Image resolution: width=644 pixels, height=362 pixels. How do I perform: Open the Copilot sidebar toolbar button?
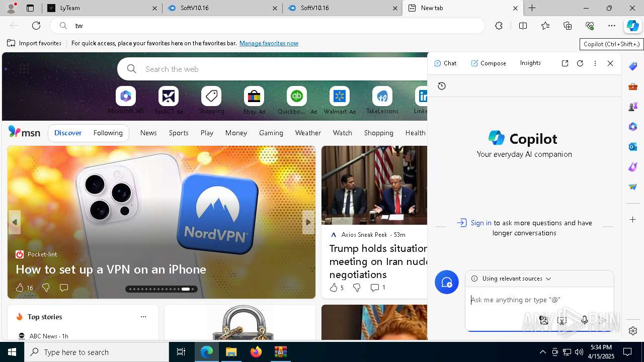[x=632, y=26]
